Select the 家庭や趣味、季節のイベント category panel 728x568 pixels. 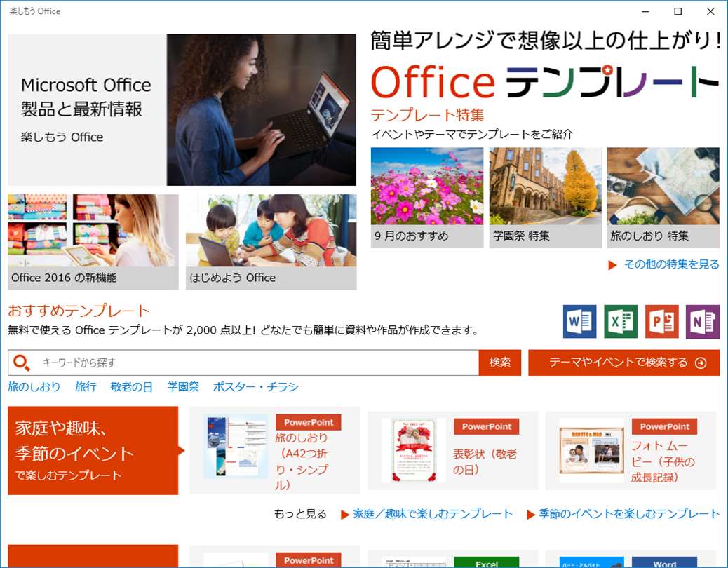[93, 451]
